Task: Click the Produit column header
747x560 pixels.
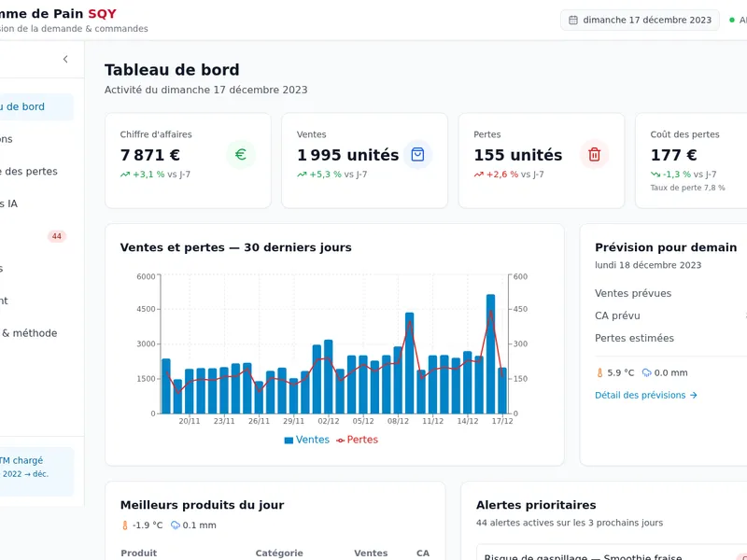Action: (x=138, y=553)
